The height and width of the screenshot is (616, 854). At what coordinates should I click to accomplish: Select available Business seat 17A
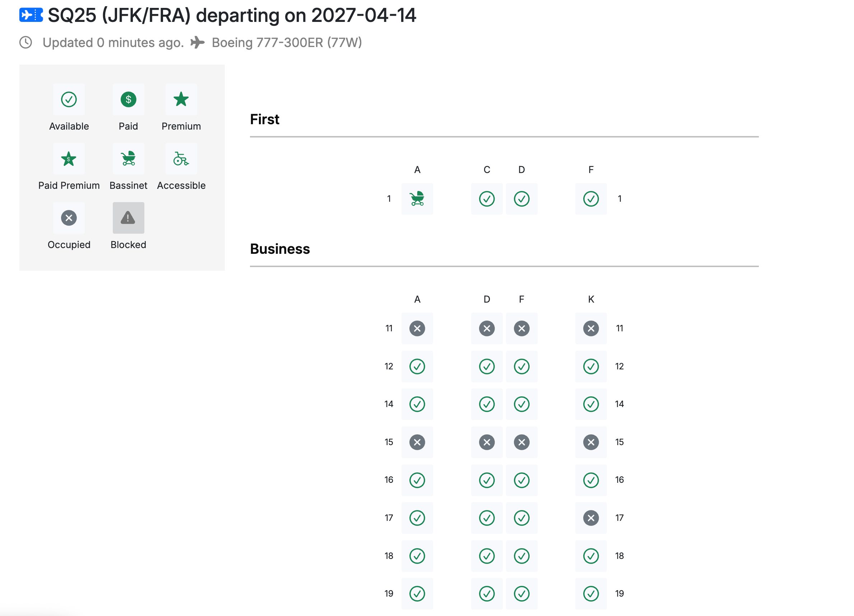tap(417, 518)
